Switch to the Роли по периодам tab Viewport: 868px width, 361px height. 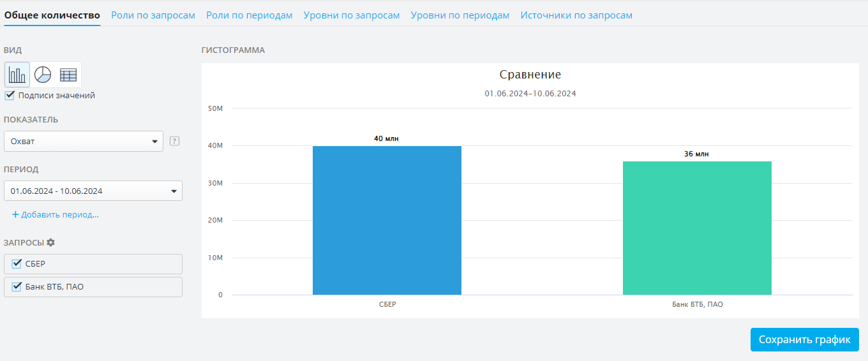250,15
